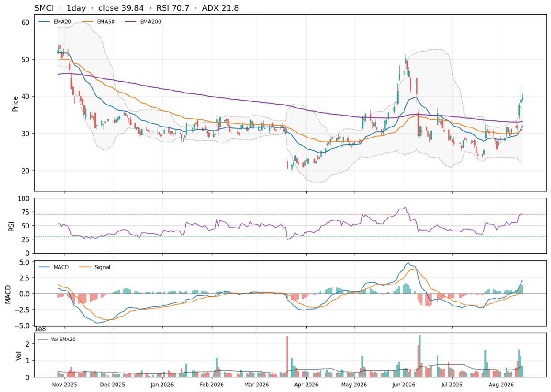Click the SMCI chart title text

pos(137,8)
